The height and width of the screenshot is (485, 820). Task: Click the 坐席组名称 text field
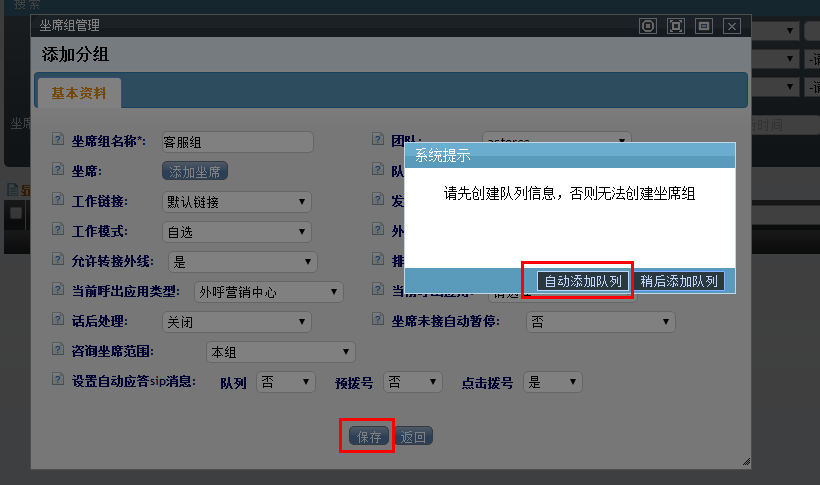[237, 142]
